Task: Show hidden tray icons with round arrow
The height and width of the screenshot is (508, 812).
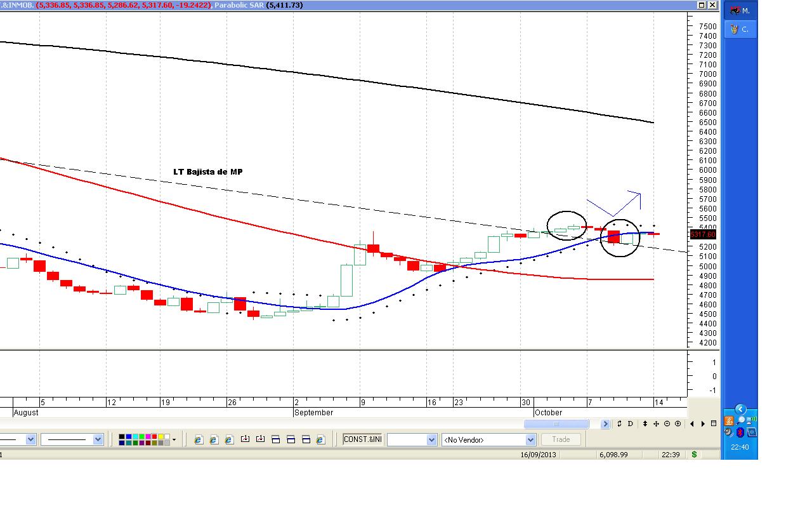Action: 740,410
